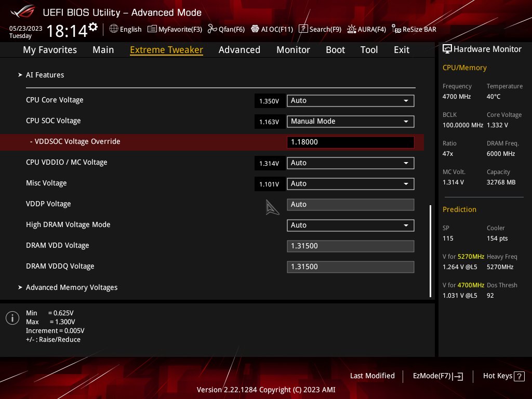The width and height of the screenshot is (532, 399).
Task: Open High DRAM Voltage Mode dropdown
Action: pos(350,225)
